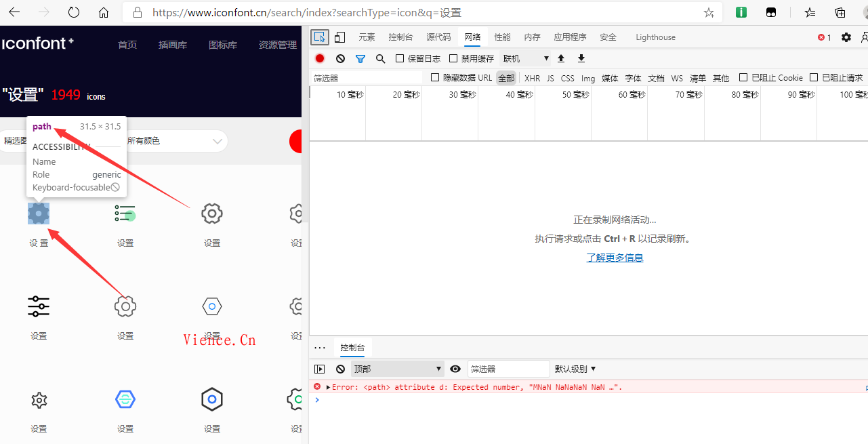Open DevTools settings via the gear icon
Viewport: 868px width, 444px height.
coord(846,37)
